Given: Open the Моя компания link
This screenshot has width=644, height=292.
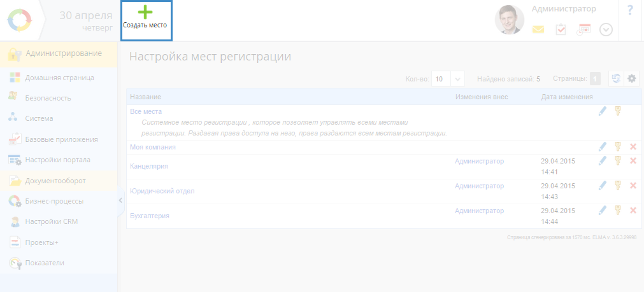Looking at the screenshot, I should click(152, 147).
